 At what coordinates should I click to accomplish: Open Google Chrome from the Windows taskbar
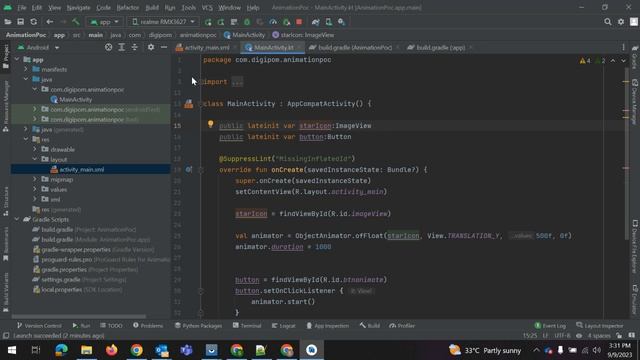137,350
